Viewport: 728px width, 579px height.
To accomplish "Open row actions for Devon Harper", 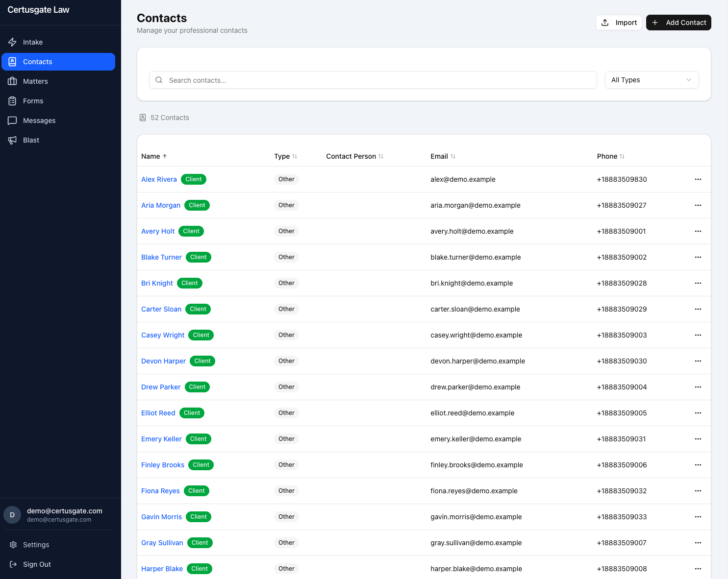I will tap(698, 361).
